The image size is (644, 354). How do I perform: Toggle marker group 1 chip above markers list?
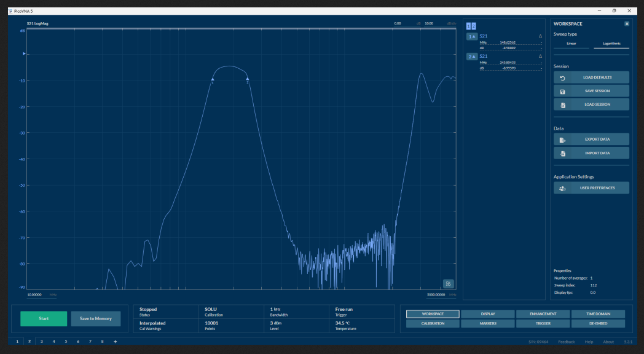(469, 26)
